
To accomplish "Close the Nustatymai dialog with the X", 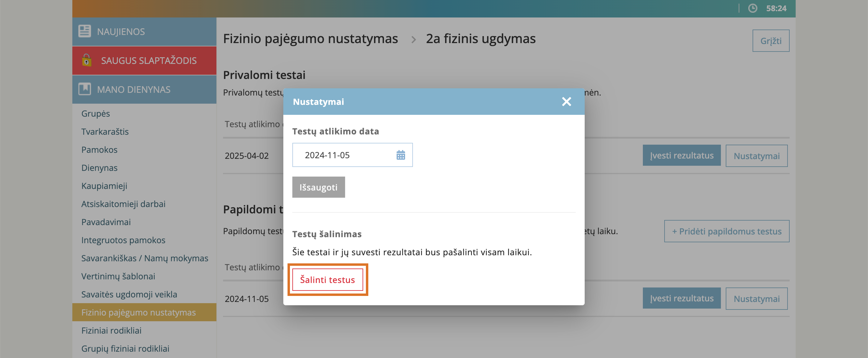I will click(566, 101).
